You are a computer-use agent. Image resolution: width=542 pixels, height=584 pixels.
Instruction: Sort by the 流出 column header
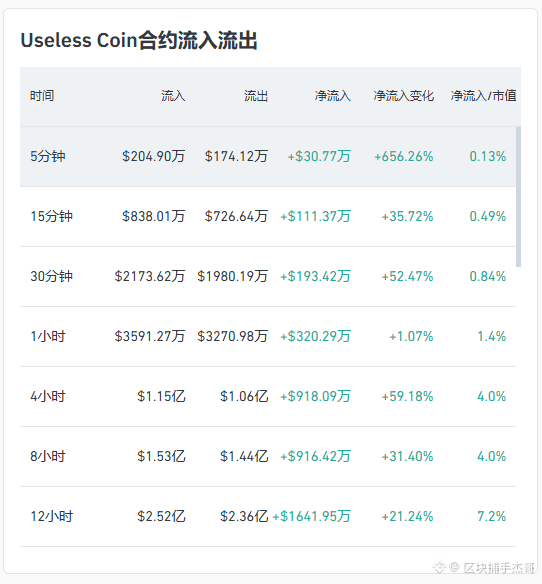point(256,96)
